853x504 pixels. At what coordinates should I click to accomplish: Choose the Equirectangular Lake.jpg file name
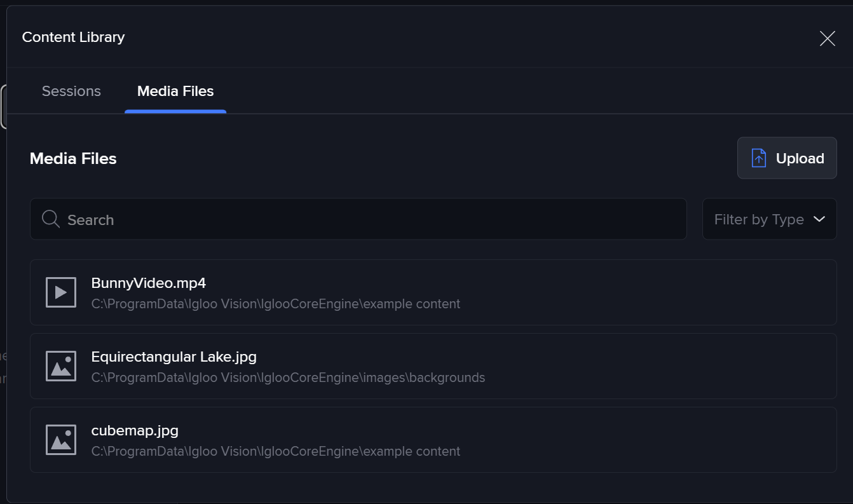pos(174,357)
